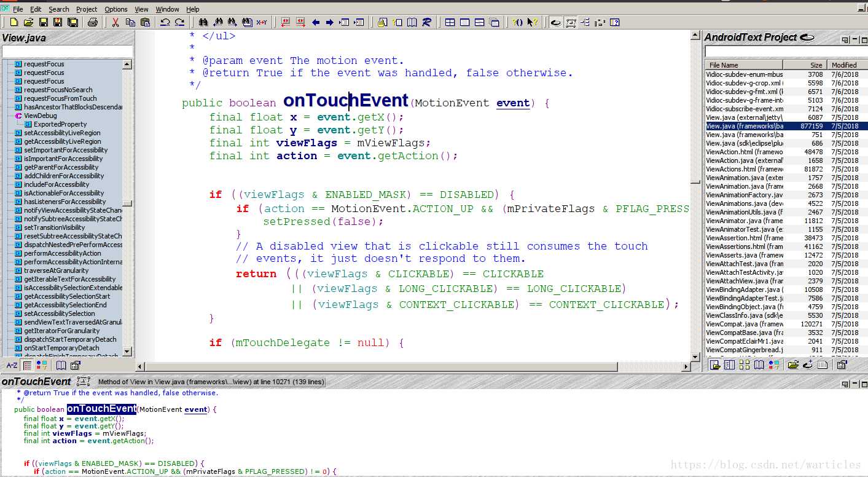Click the Browse Project Symbols book icon

[x=412, y=22]
